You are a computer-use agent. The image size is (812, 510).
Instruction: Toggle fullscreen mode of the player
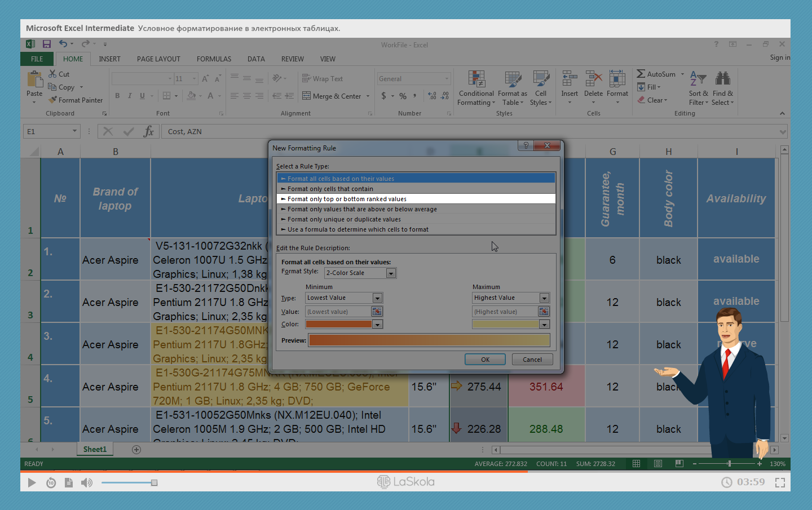tap(780, 482)
